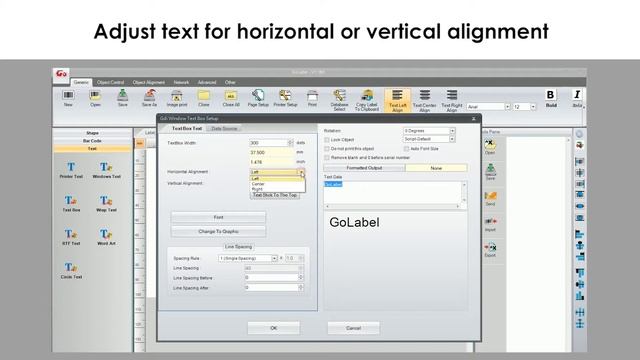Open the font size dropdown in ribbon

point(533,107)
